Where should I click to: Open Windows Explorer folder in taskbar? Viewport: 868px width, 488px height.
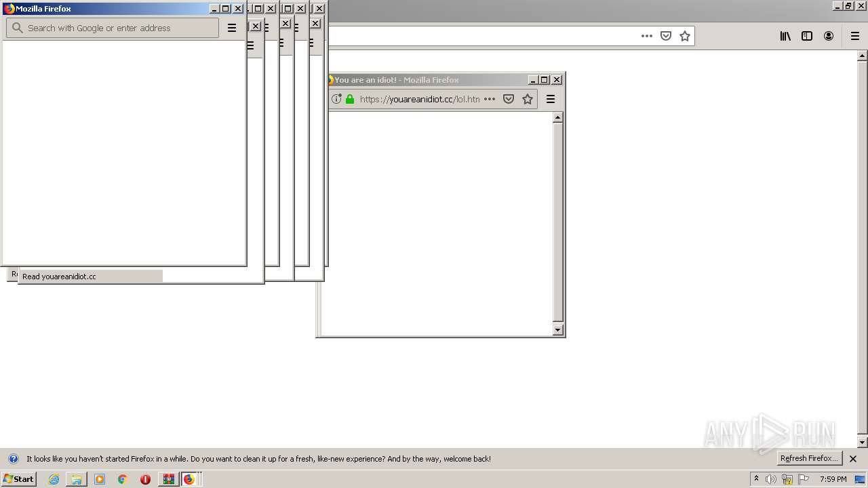click(x=77, y=479)
